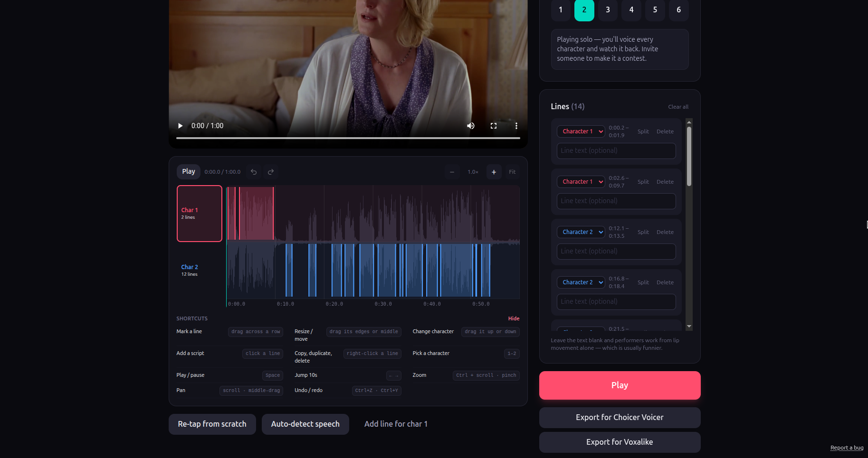This screenshot has height=458, width=868.
Task: Select the Char 1 track header
Action: 200,214
